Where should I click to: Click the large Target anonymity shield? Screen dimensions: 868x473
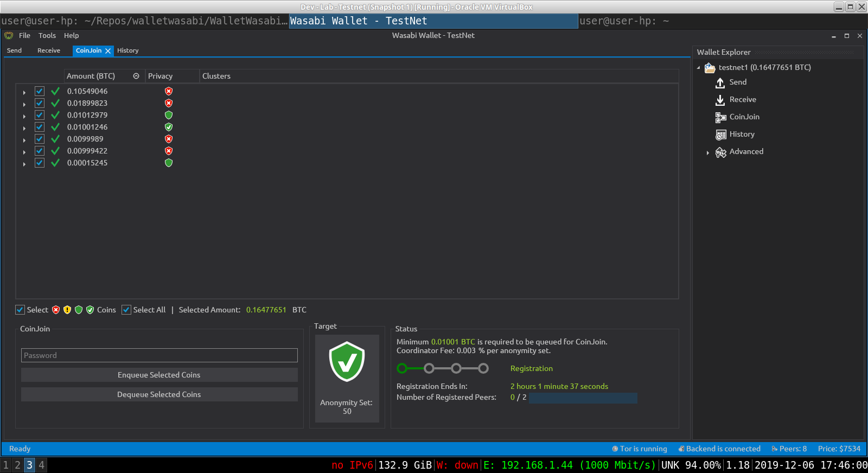tap(347, 362)
